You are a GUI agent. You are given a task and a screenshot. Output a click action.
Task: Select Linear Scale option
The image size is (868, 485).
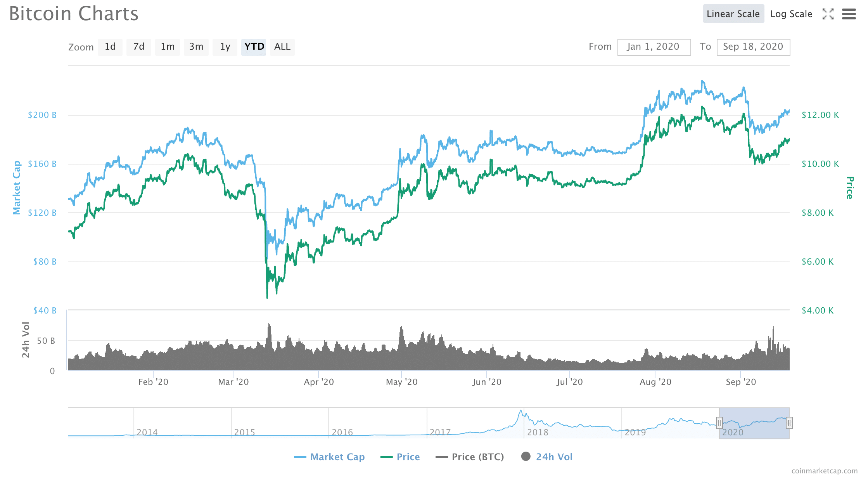pos(733,14)
